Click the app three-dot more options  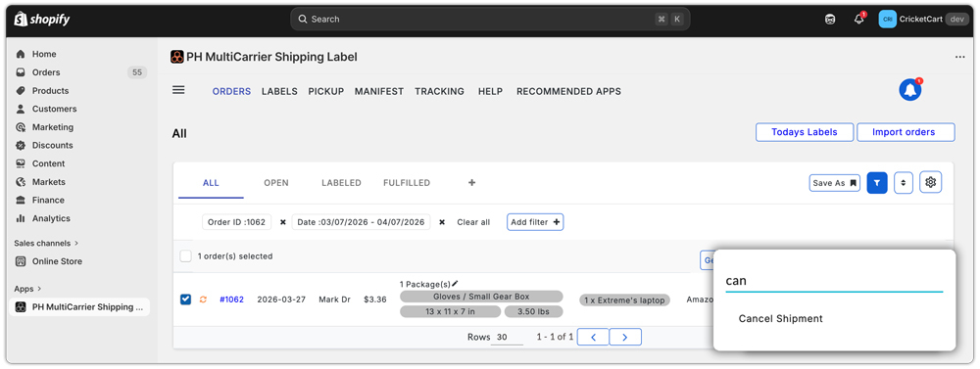click(x=960, y=57)
